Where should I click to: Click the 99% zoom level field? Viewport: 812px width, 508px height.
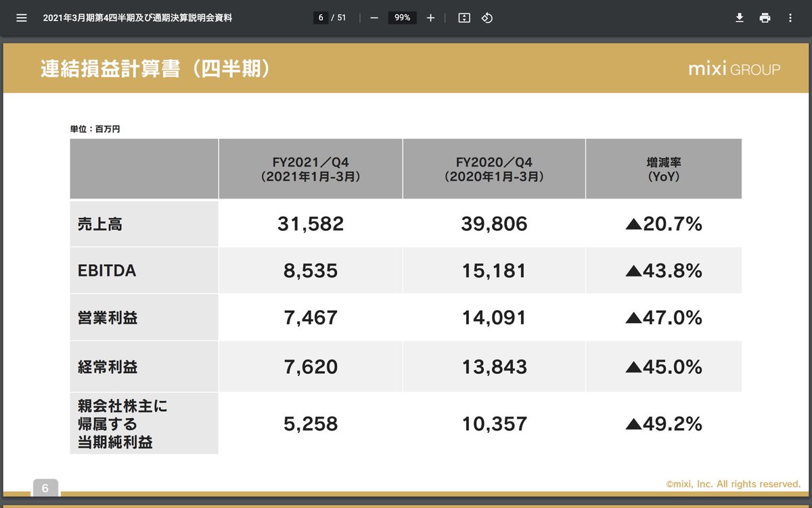point(403,18)
